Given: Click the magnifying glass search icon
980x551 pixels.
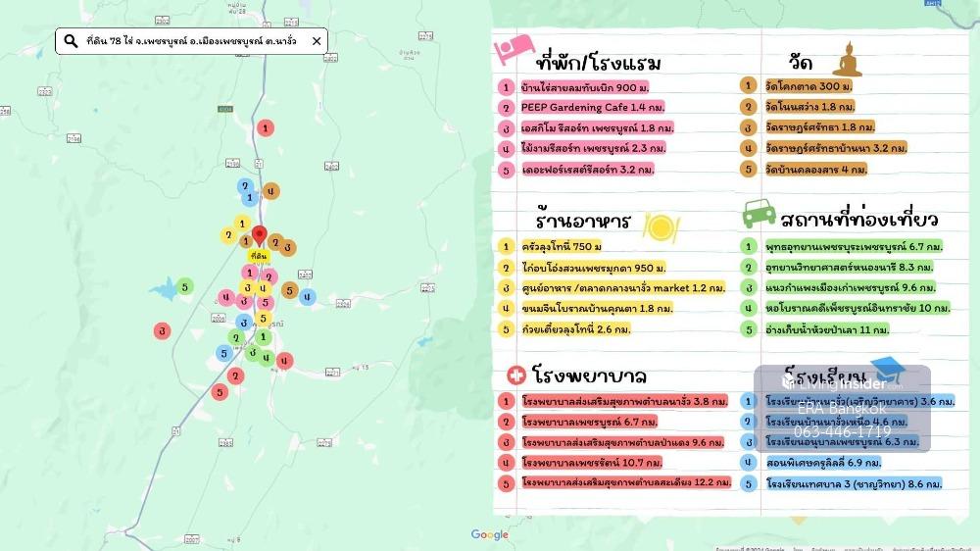Looking at the screenshot, I should tap(71, 41).
